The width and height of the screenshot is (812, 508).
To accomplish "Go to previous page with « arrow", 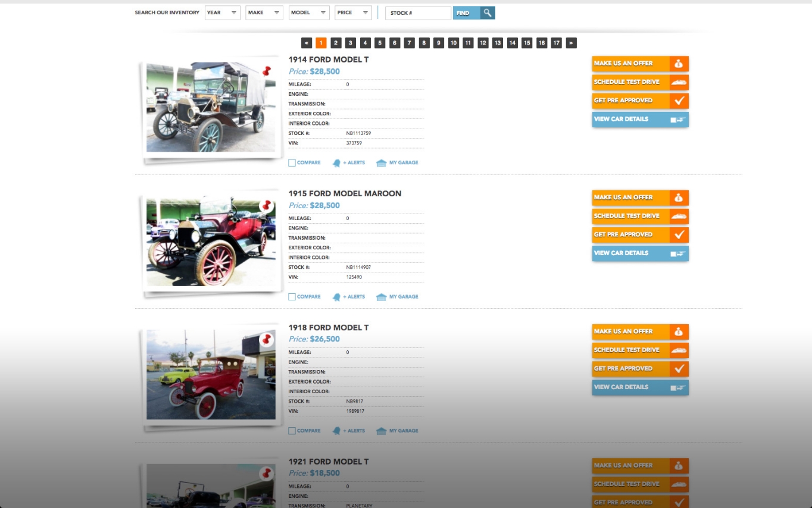I will (x=307, y=43).
